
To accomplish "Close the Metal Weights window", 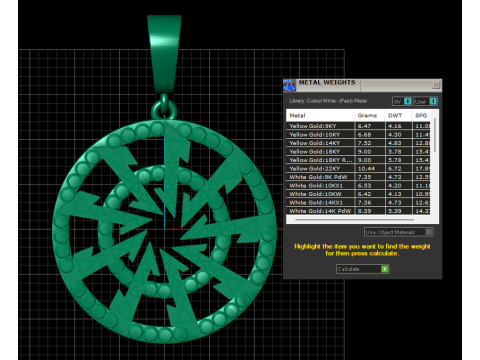I will pos(436,85).
